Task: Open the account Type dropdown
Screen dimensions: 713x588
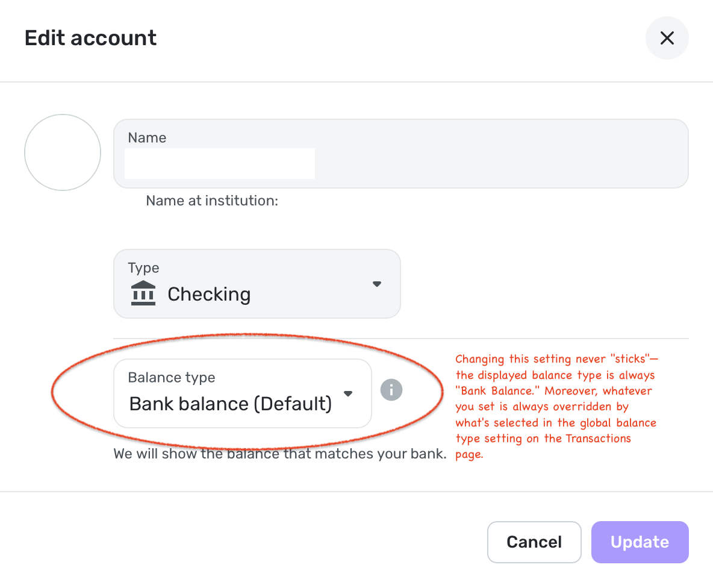Action: 257,284
